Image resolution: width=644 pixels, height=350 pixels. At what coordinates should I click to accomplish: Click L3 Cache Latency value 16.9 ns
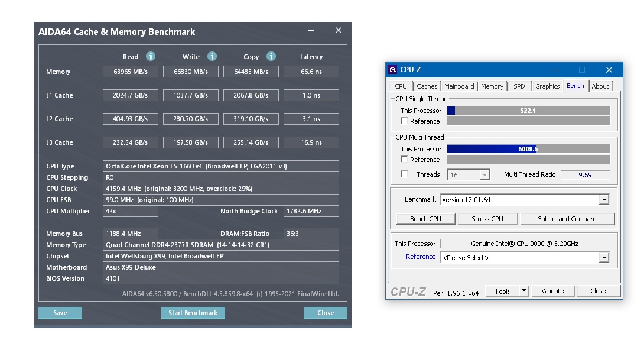pos(311,142)
